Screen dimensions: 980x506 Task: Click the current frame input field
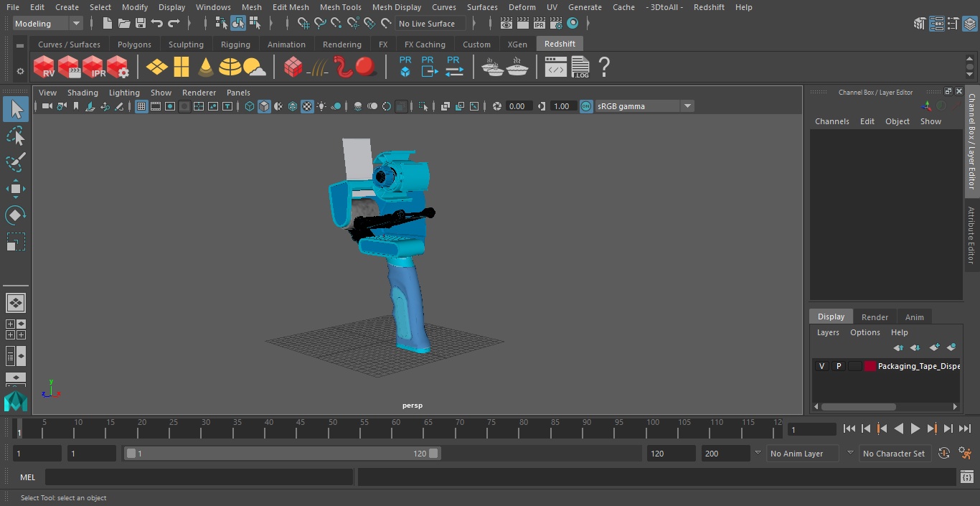point(812,429)
